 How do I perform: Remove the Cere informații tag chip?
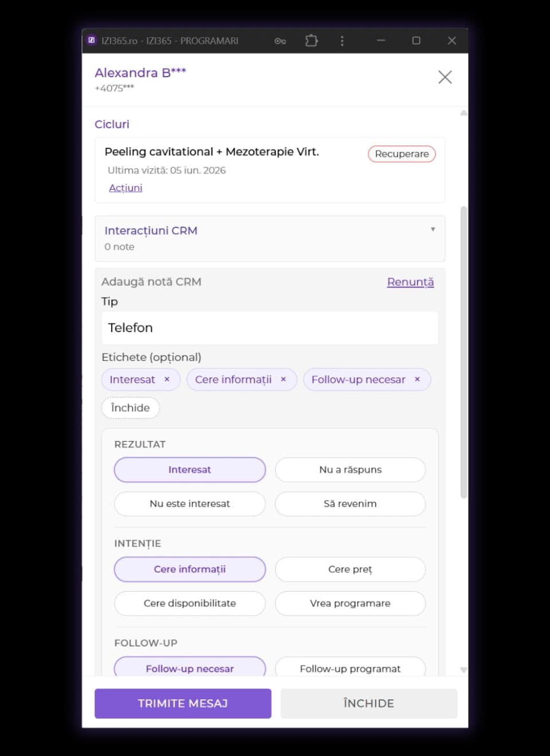(x=283, y=379)
